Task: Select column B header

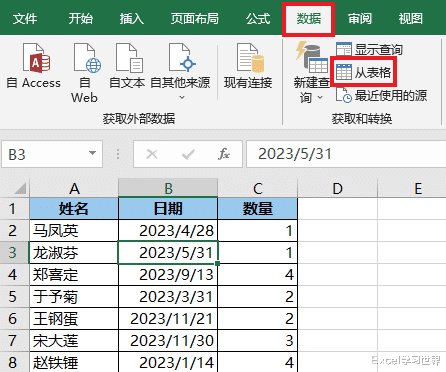Action: point(168,188)
